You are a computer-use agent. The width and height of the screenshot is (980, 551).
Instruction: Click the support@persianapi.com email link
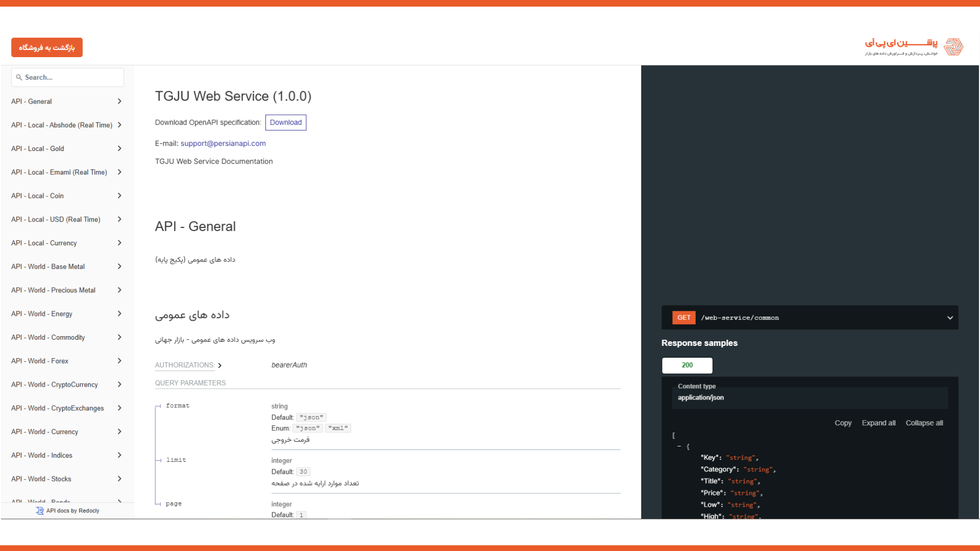pos(223,143)
